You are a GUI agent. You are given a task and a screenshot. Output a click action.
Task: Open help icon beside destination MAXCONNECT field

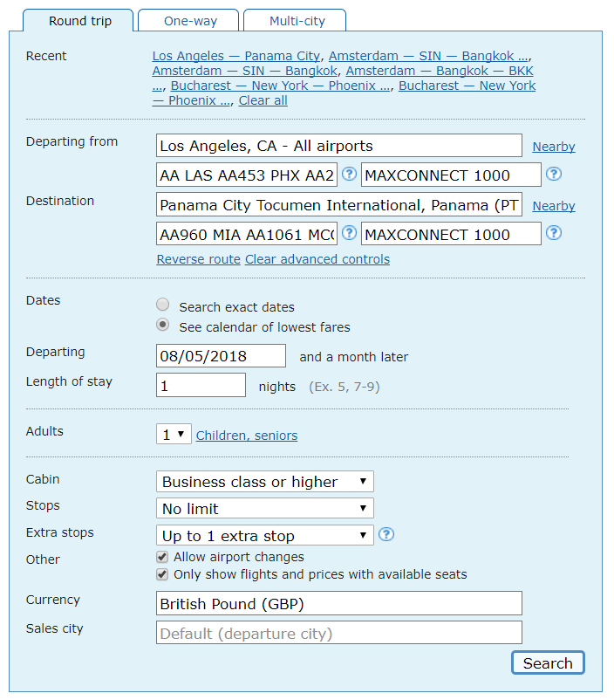click(554, 233)
